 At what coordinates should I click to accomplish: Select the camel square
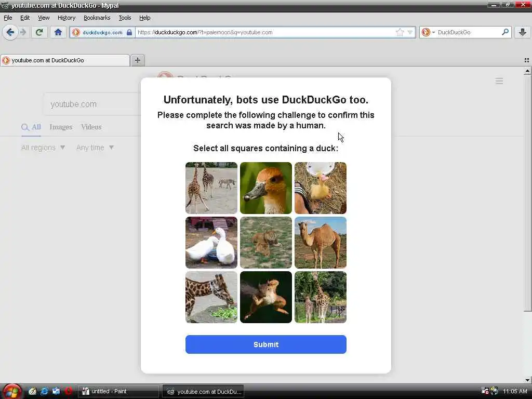click(x=321, y=243)
